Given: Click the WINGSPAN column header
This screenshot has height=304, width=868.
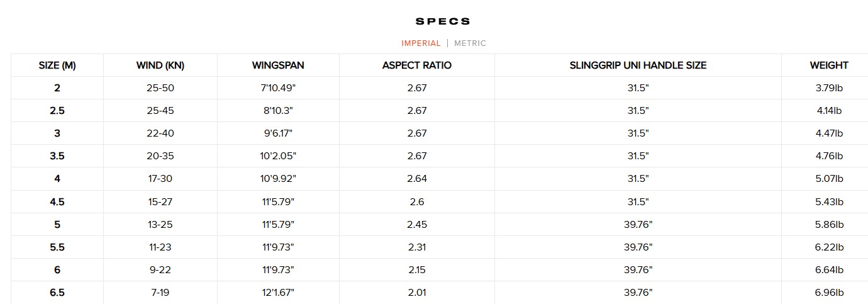Looking at the screenshot, I should [x=278, y=65].
